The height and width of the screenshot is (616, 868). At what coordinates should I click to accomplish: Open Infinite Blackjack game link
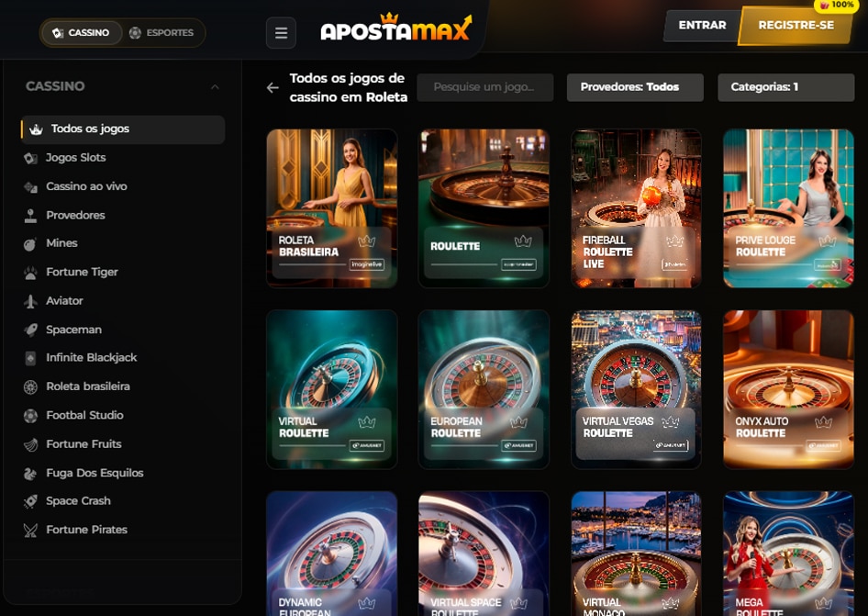(92, 358)
